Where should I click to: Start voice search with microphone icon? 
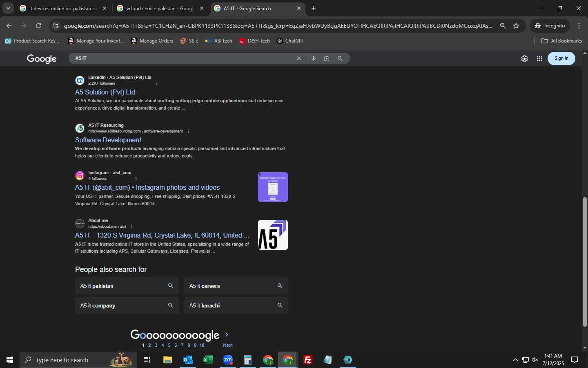(314, 58)
